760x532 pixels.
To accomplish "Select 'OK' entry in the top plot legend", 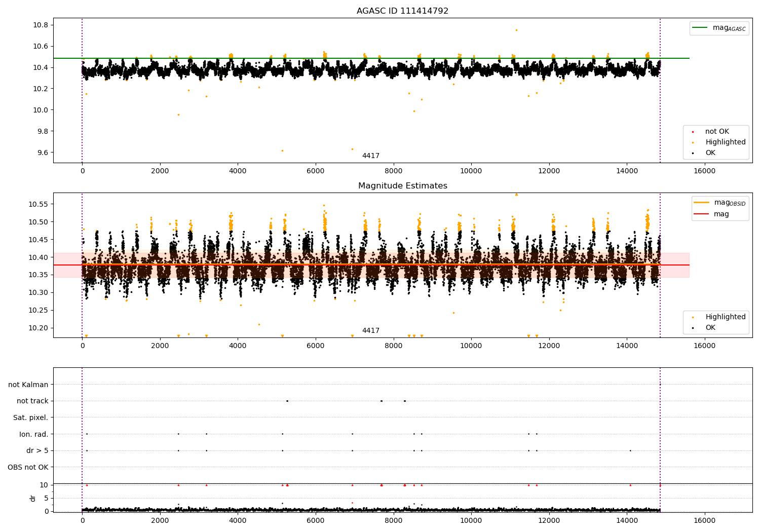I will tap(710, 153).
